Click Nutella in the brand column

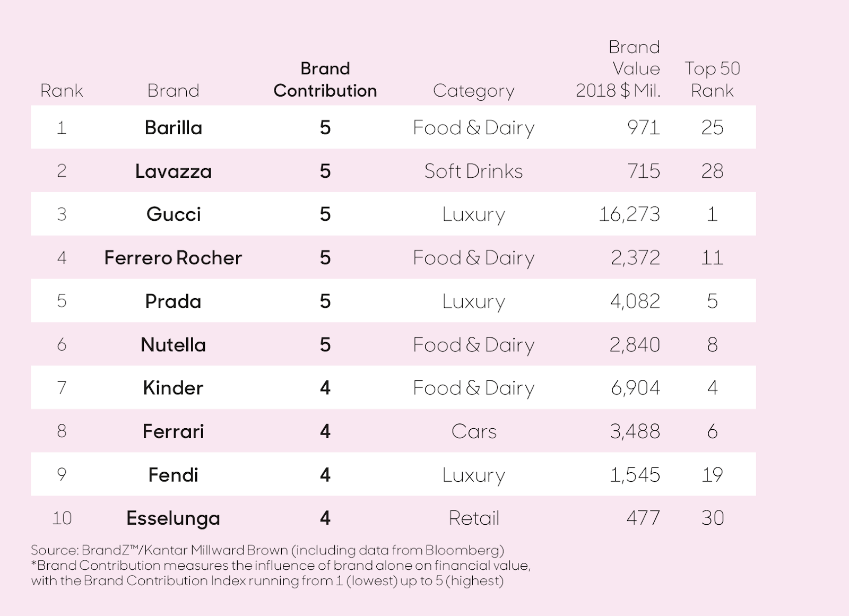click(x=173, y=345)
